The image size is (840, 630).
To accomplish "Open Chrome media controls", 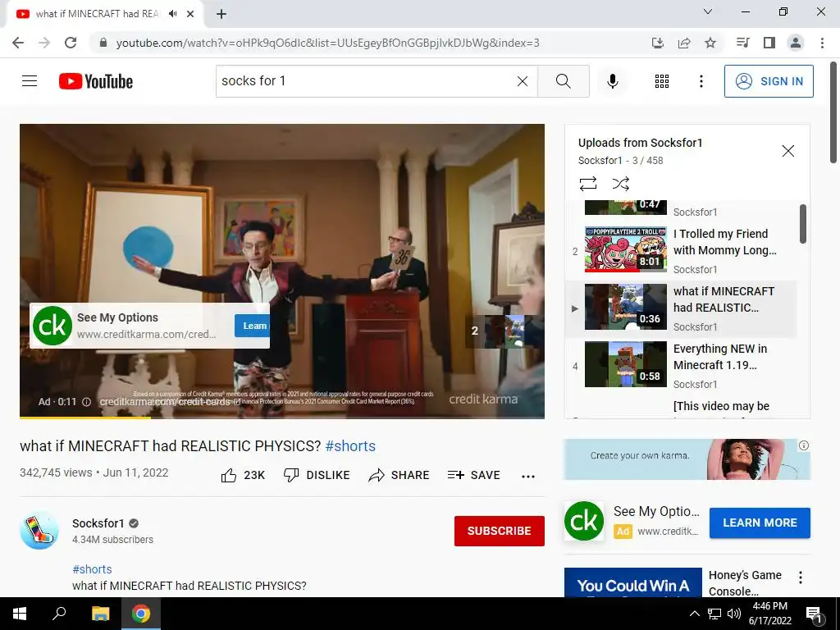I will point(742,43).
